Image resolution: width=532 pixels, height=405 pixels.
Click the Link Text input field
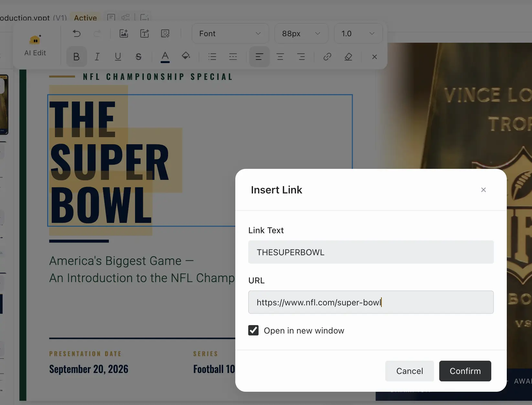[x=371, y=252]
